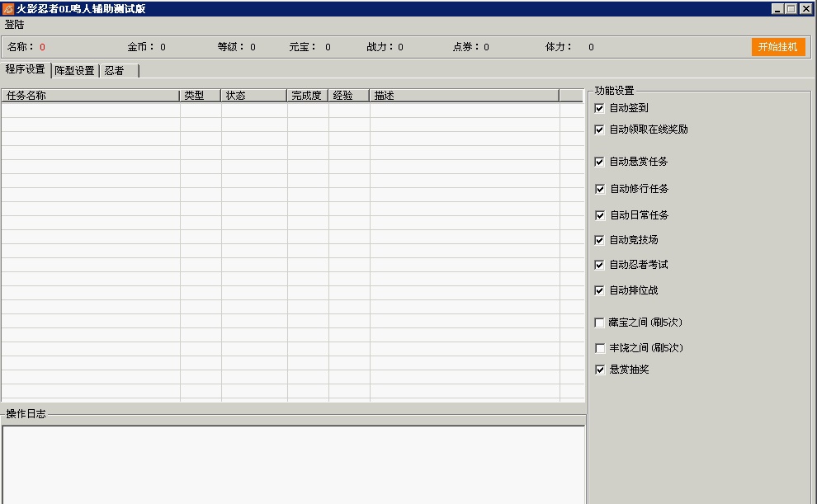Click the app icon in title bar

7,9
